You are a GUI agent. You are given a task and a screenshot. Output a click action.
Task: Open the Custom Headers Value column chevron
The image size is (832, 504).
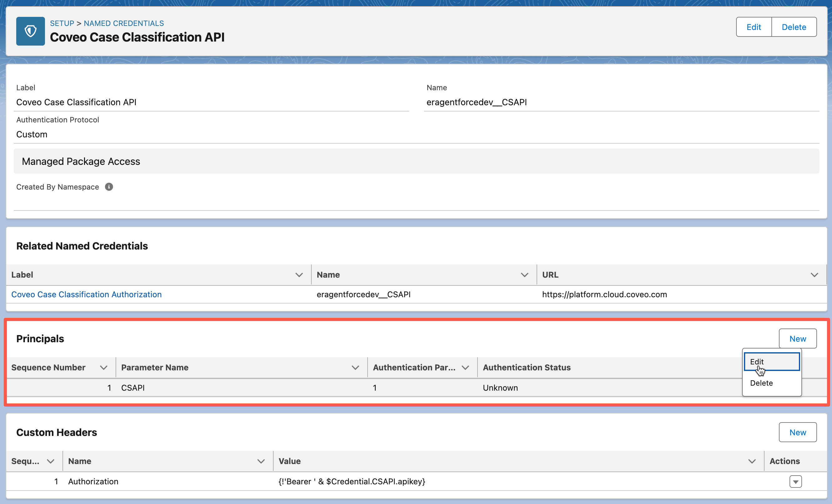752,461
